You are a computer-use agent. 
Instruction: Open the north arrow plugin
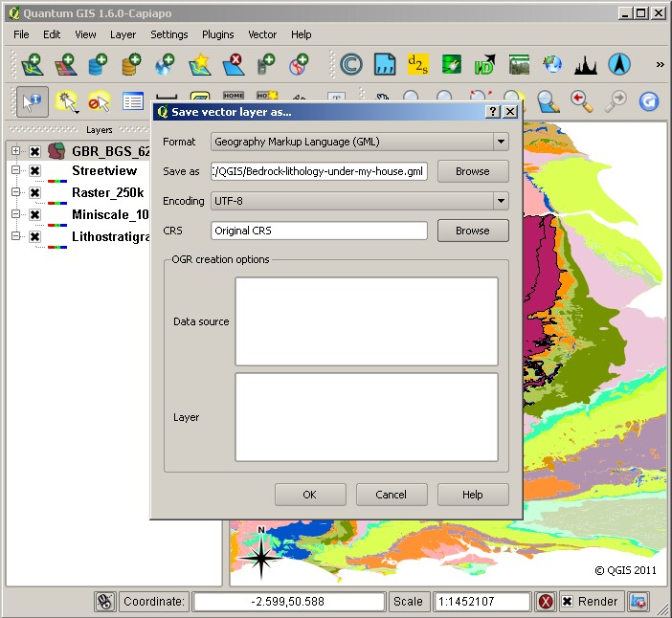619,65
